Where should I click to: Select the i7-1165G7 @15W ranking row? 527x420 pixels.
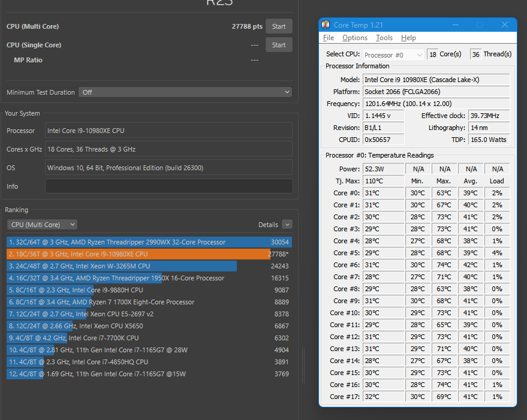[x=149, y=374]
